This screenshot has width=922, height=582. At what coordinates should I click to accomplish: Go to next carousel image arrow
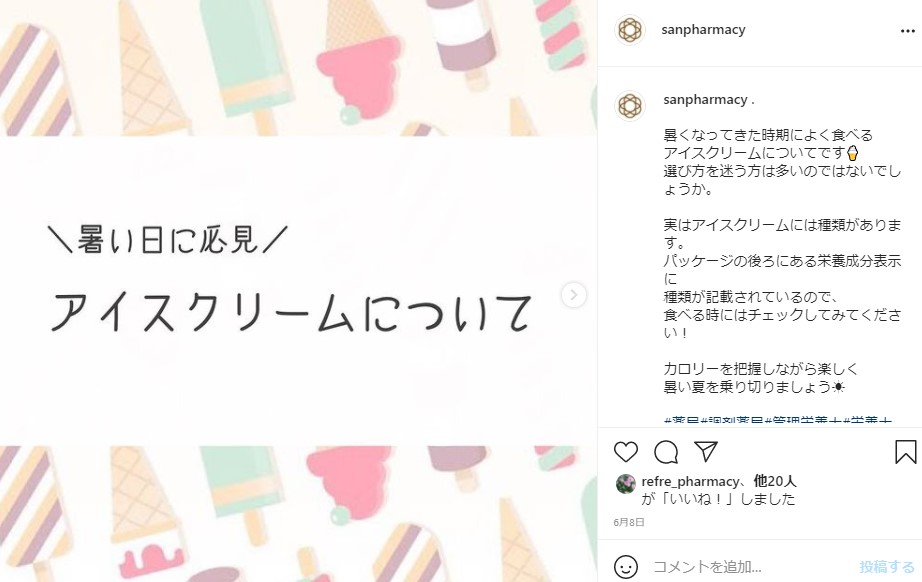point(573,295)
